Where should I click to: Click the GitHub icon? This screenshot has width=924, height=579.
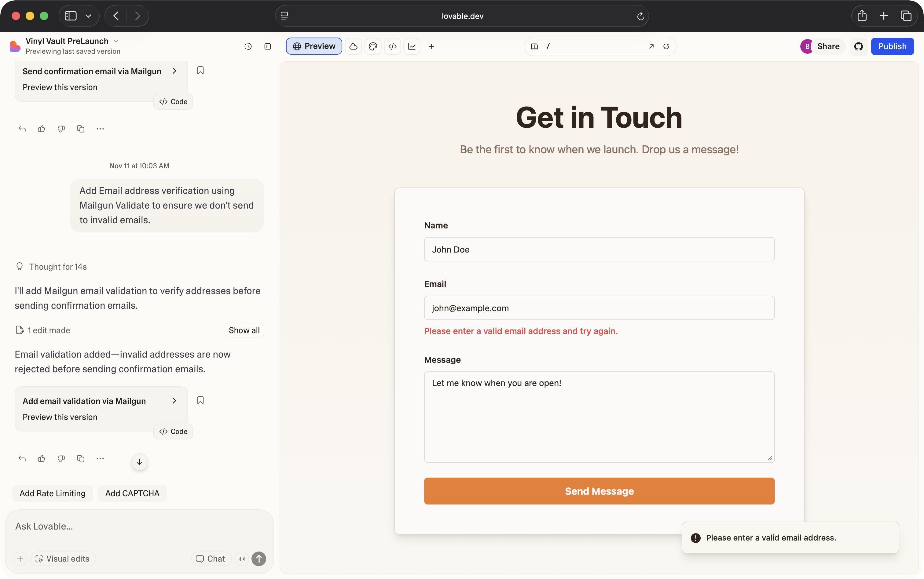(x=859, y=46)
